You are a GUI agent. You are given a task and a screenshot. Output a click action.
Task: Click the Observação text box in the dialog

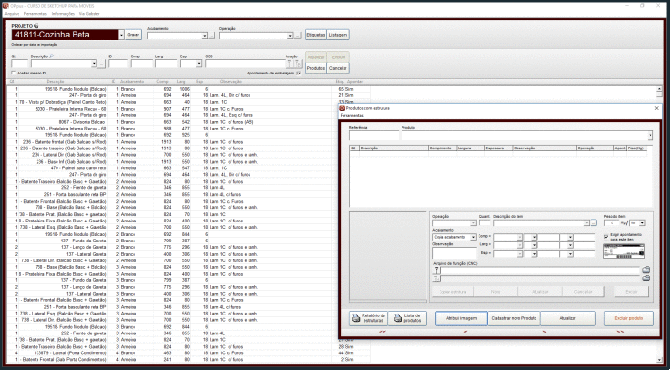tap(454, 253)
